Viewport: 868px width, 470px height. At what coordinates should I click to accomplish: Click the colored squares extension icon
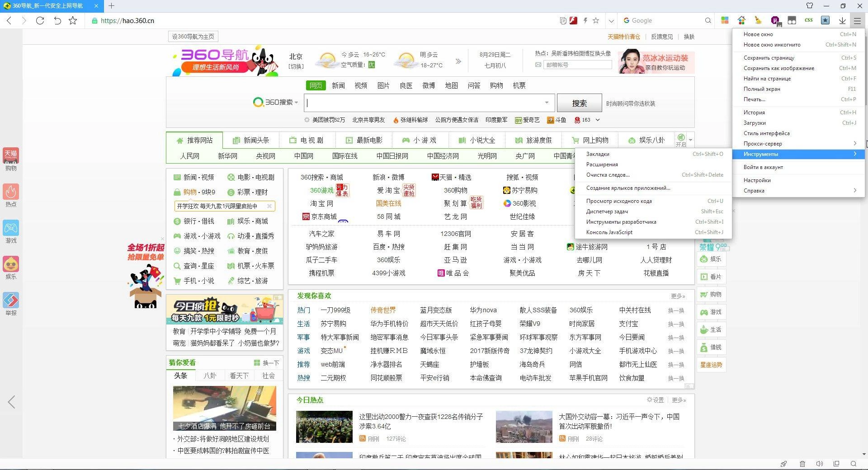point(725,20)
